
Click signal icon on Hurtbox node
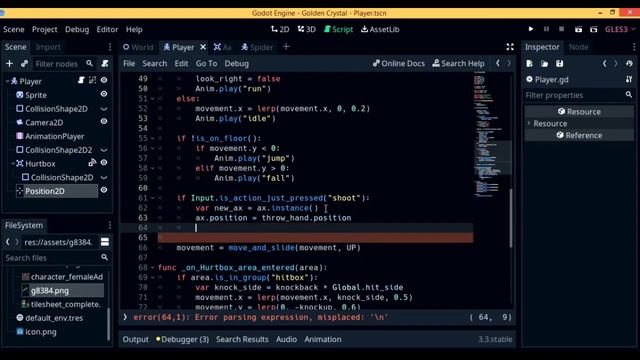pos(92,163)
